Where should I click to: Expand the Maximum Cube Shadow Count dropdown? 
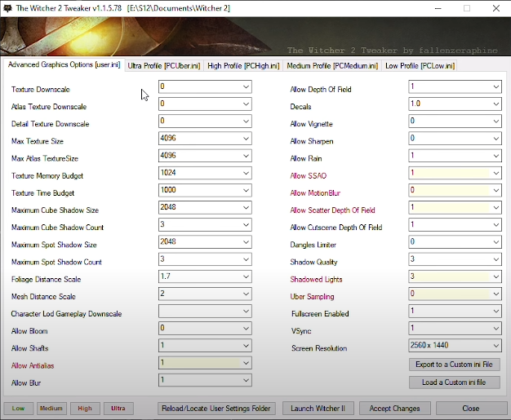(x=205, y=224)
